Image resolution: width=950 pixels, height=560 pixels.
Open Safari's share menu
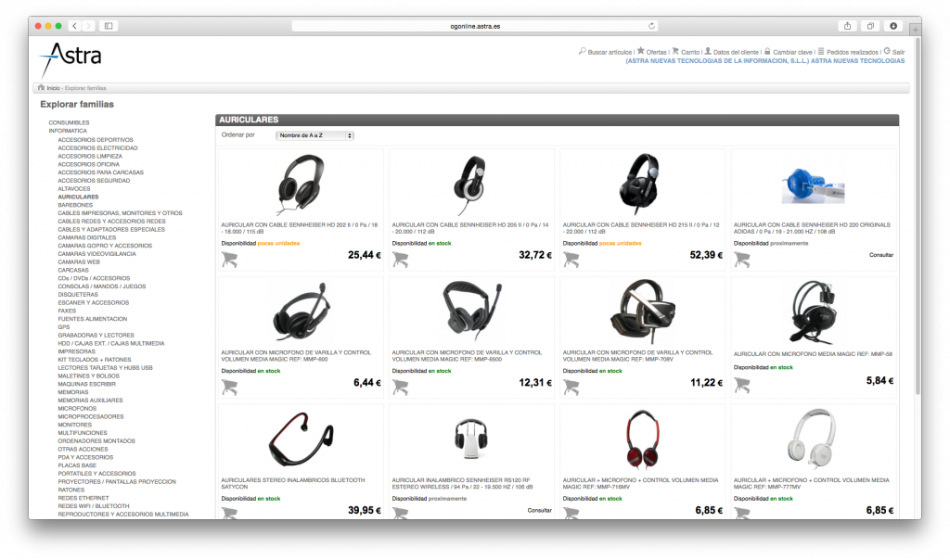(848, 26)
